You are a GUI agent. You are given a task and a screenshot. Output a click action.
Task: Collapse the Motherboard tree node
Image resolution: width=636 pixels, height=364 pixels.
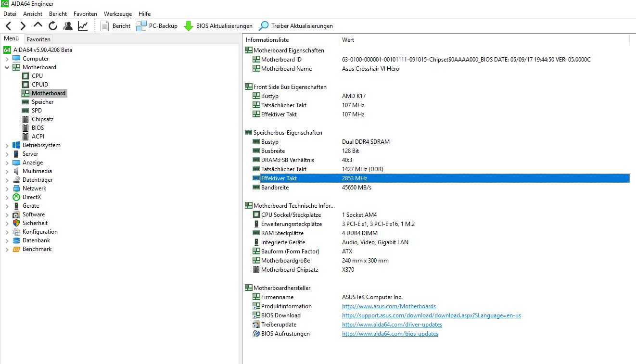7,67
